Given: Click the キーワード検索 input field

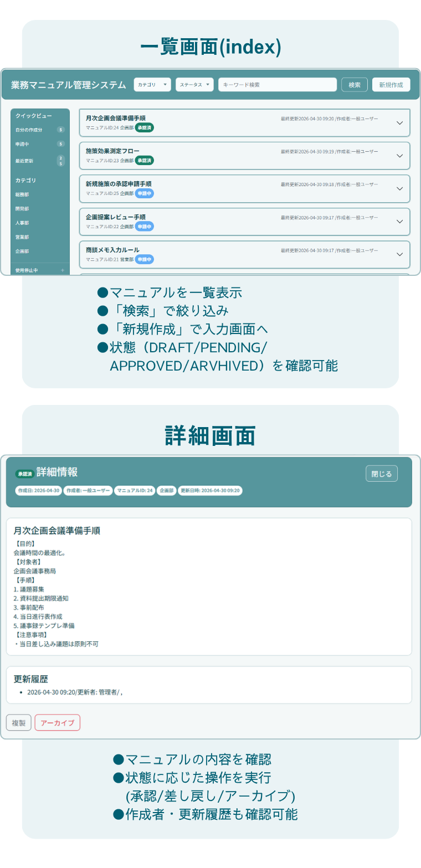Looking at the screenshot, I should pos(278,85).
